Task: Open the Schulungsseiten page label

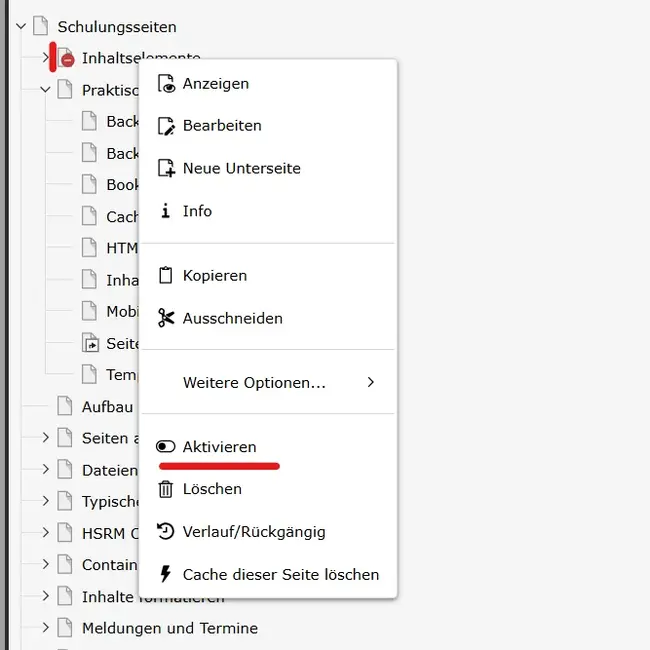Action: (x=117, y=27)
